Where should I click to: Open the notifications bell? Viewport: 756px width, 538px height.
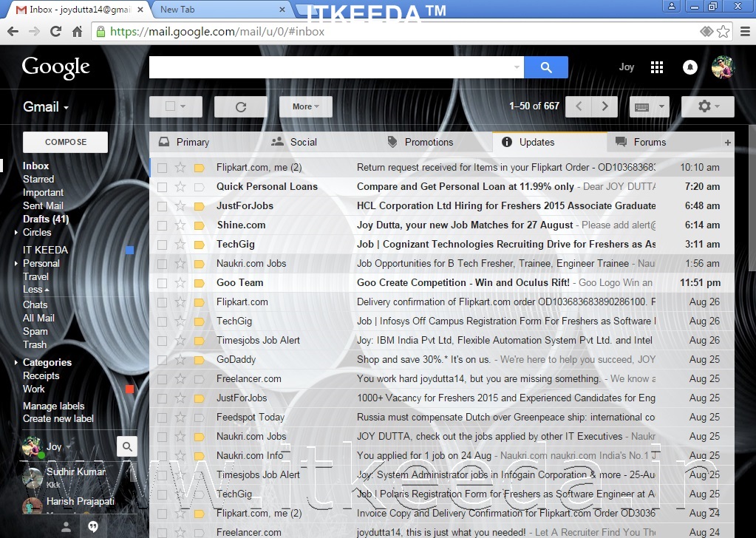click(x=690, y=67)
